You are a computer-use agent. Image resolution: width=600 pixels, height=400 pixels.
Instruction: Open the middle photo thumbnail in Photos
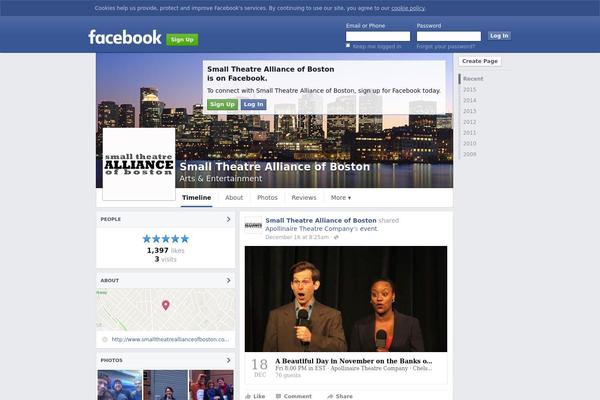[166, 385]
